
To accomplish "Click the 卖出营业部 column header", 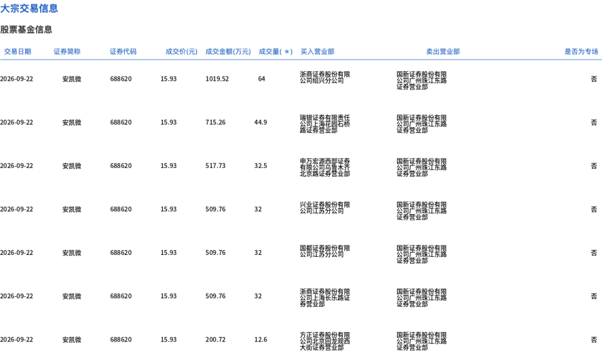I will [x=443, y=51].
